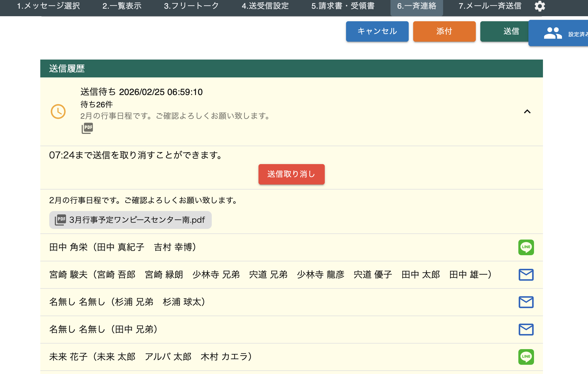
Task: Switch to 1.メッセージ選択 tab
Action: (x=48, y=6)
